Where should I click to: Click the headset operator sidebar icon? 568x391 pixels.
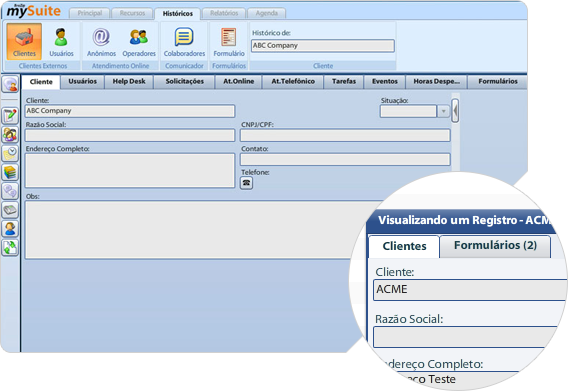[x=10, y=229]
